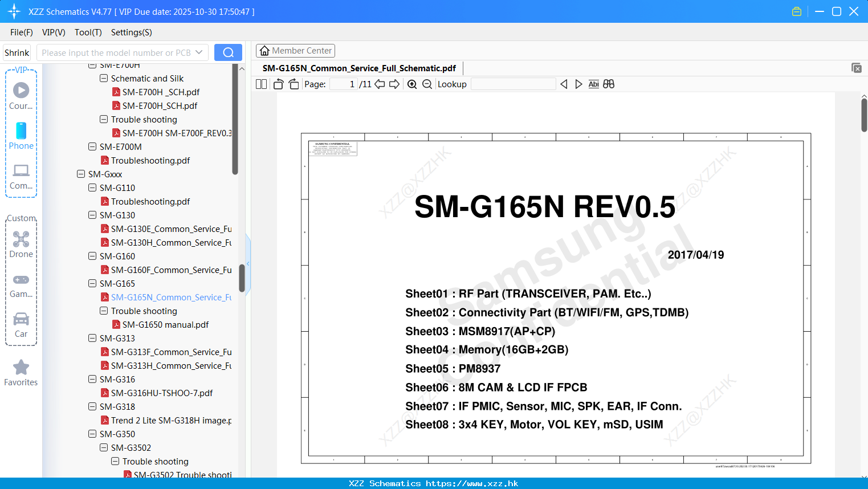Collapse the SM-G165 node
This screenshot has width=868, height=489.
[92, 283]
